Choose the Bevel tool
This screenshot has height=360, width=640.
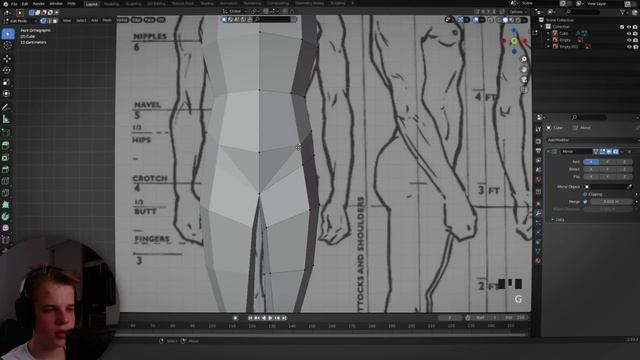[6, 169]
